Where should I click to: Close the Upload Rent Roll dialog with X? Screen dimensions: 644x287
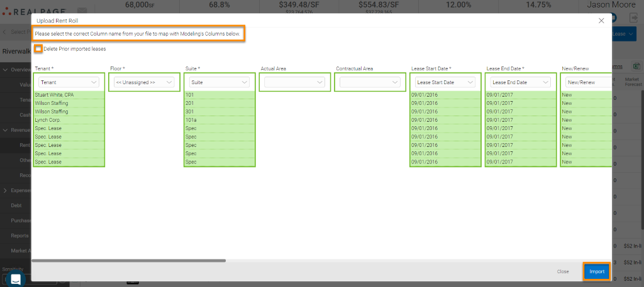pyautogui.click(x=601, y=21)
